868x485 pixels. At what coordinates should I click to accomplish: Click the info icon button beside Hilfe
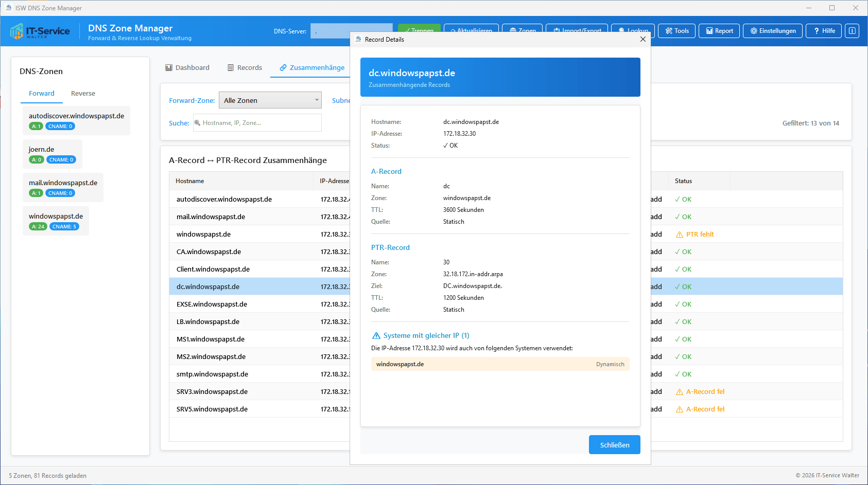852,31
